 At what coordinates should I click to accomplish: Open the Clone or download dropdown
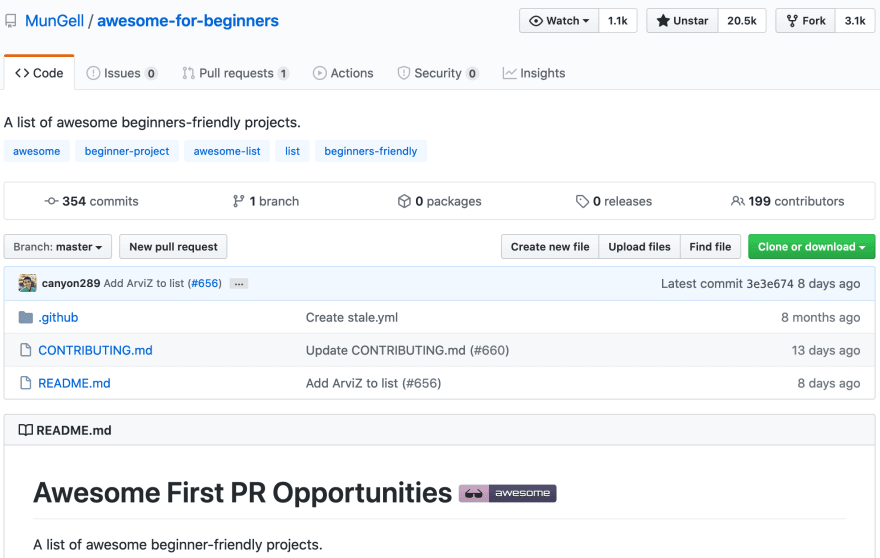pyautogui.click(x=812, y=247)
